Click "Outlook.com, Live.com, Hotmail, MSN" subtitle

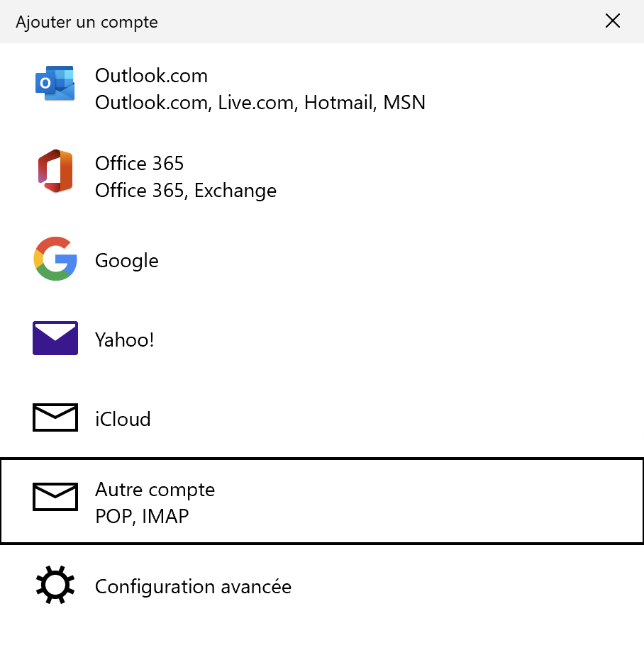pos(260,103)
